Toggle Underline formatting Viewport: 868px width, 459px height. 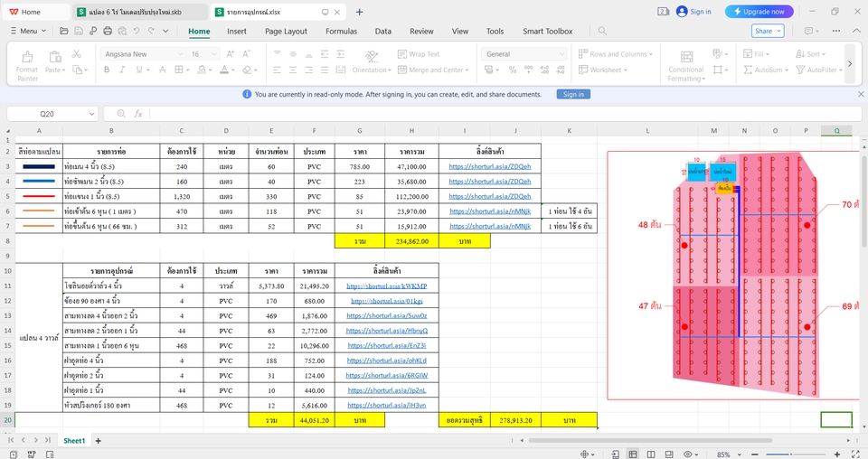tap(139, 70)
